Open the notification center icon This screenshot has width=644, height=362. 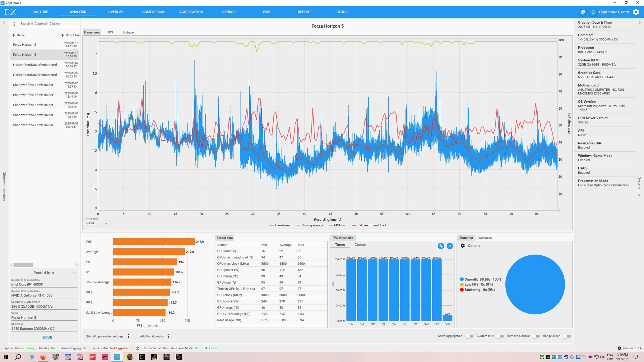(636, 357)
